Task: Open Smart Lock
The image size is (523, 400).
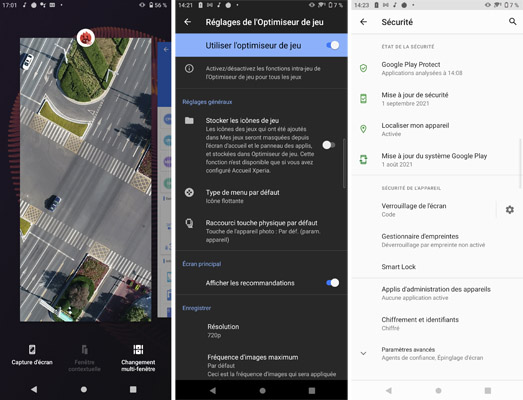Action: (437, 267)
